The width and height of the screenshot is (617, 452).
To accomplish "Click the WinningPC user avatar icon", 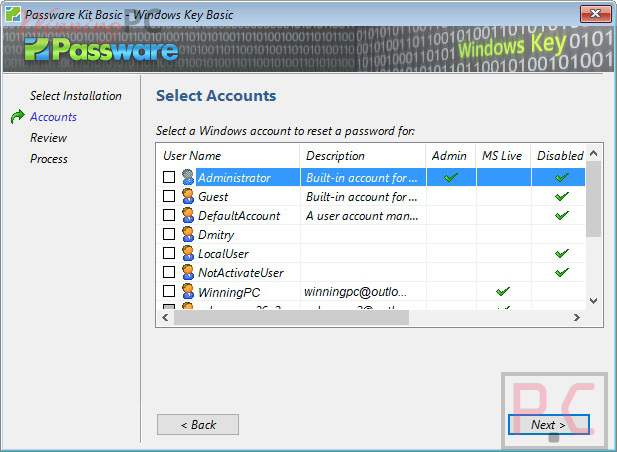I will (x=188, y=291).
